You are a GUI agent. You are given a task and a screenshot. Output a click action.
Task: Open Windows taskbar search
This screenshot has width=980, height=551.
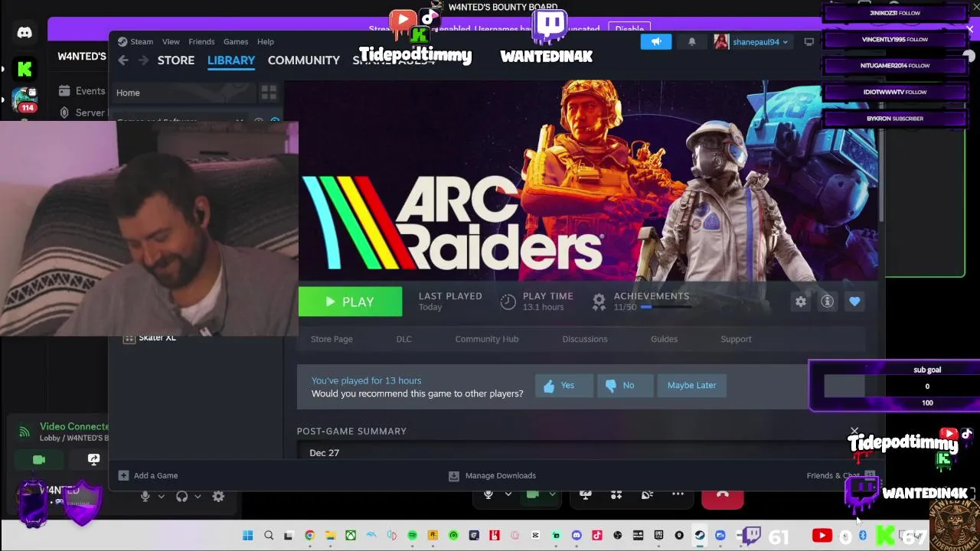tap(269, 536)
